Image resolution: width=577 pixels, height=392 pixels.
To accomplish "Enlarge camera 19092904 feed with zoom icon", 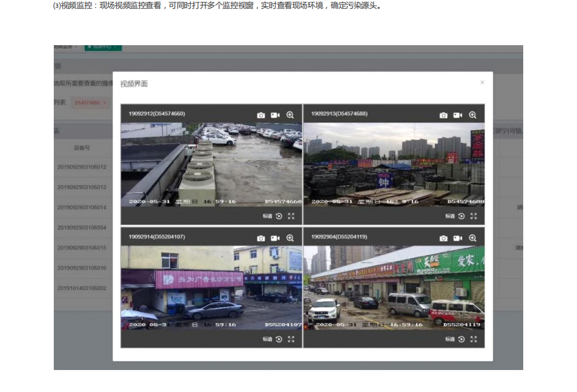I will [x=472, y=238].
